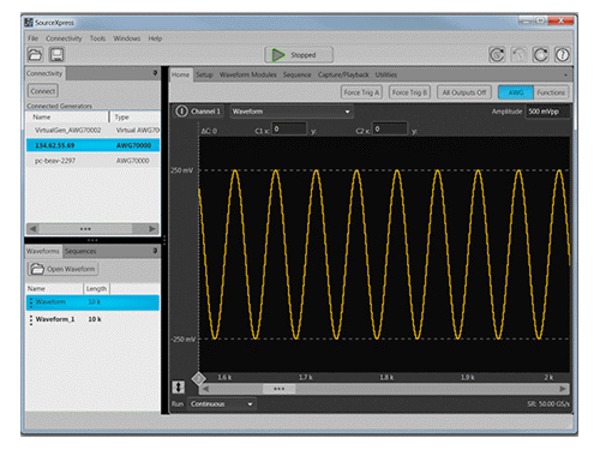Expand the Run mode Continuous dropdown
This screenshot has width=600, height=450.
(221, 404)
